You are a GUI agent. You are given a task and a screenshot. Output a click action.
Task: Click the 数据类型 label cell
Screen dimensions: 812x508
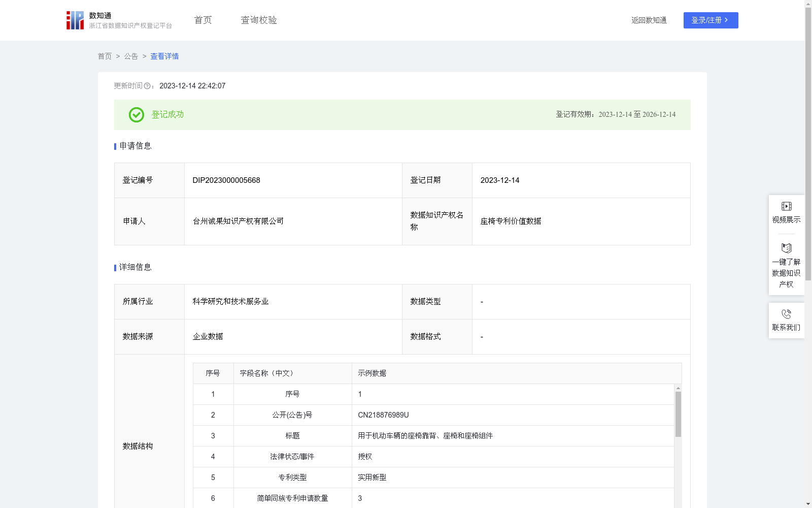click(x=437, y=302)
